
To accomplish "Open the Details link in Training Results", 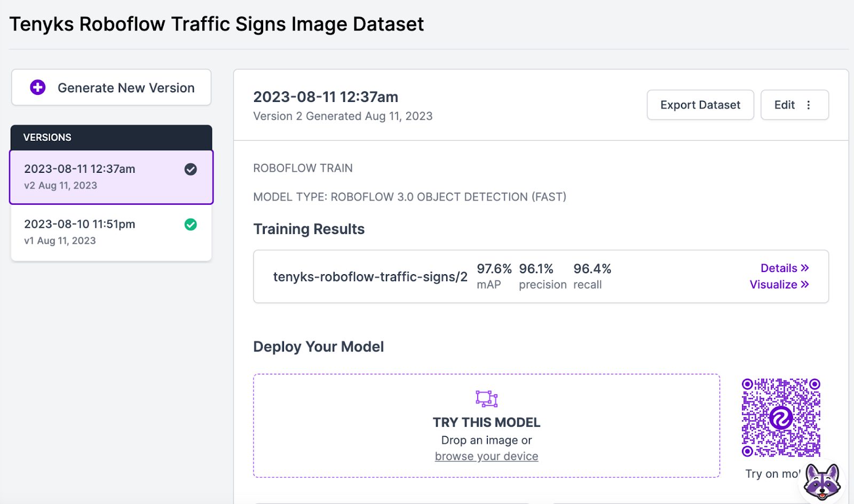I will [x=785, y=268].
